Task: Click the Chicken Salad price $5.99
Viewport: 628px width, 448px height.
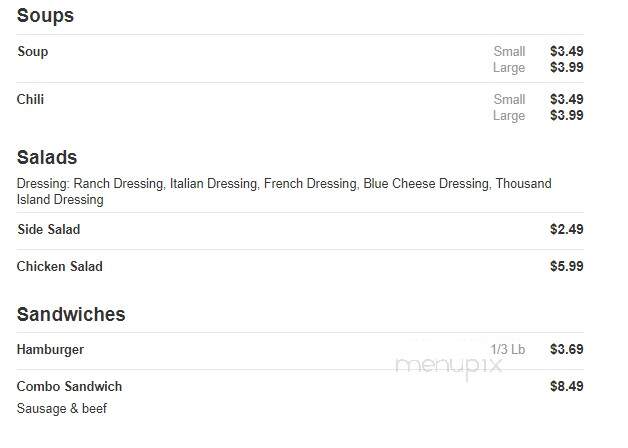Action: pos(566,266)
